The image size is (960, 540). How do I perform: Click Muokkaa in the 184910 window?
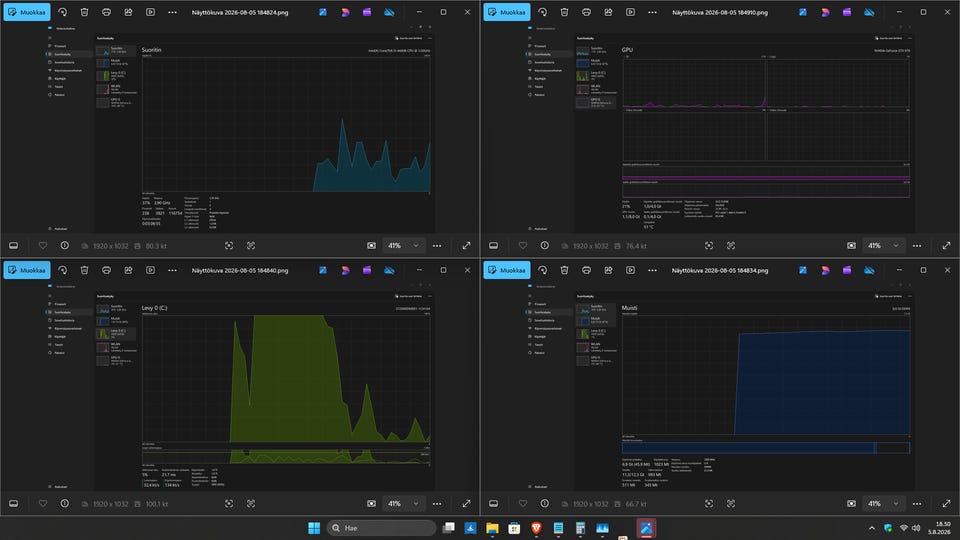point(507,12)
